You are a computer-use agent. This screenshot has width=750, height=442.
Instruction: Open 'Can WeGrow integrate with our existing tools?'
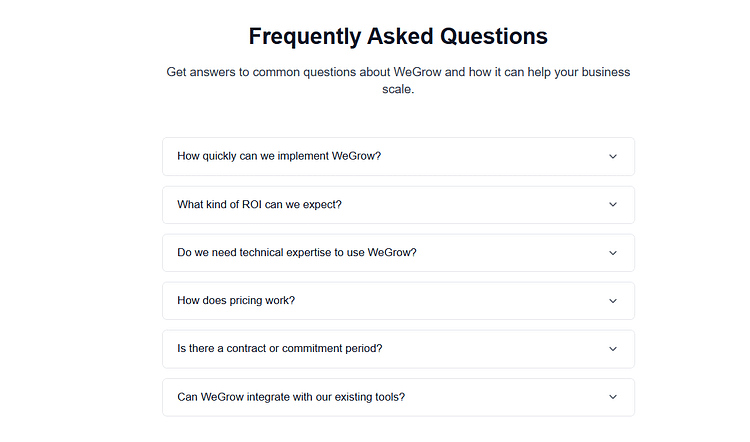[290, 397]
